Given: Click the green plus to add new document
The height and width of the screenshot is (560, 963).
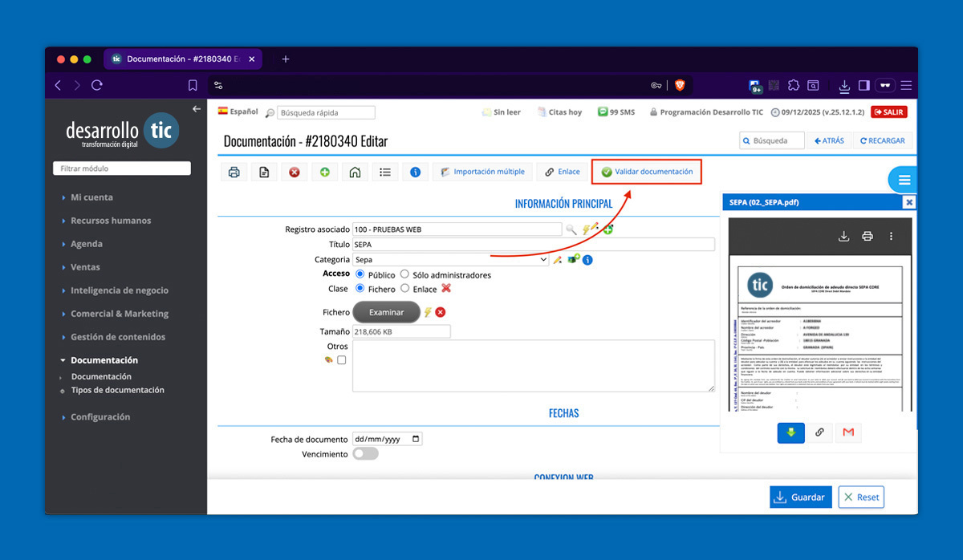Looking at the screenshot, I should pyautogui.click(x=324, y=172).
